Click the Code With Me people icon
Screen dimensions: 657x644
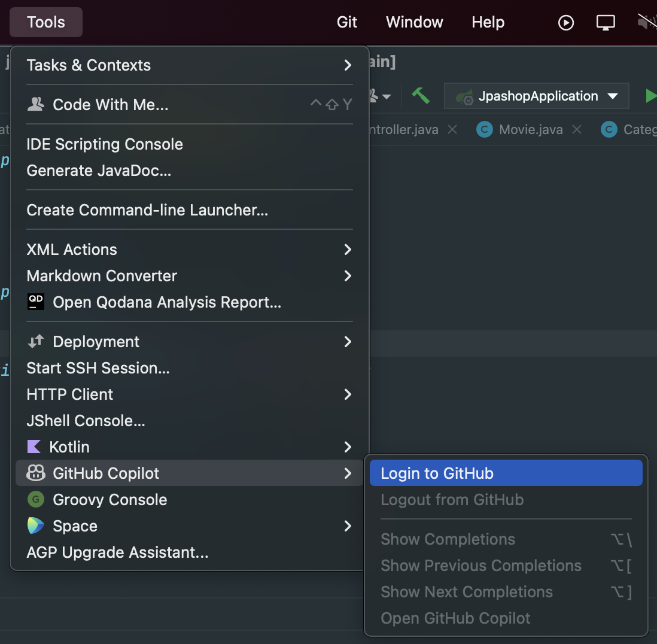36,104
